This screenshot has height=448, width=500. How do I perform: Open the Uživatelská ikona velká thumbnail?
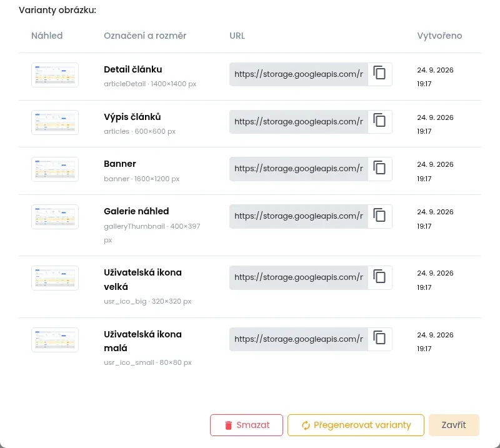tap(55, 278)
